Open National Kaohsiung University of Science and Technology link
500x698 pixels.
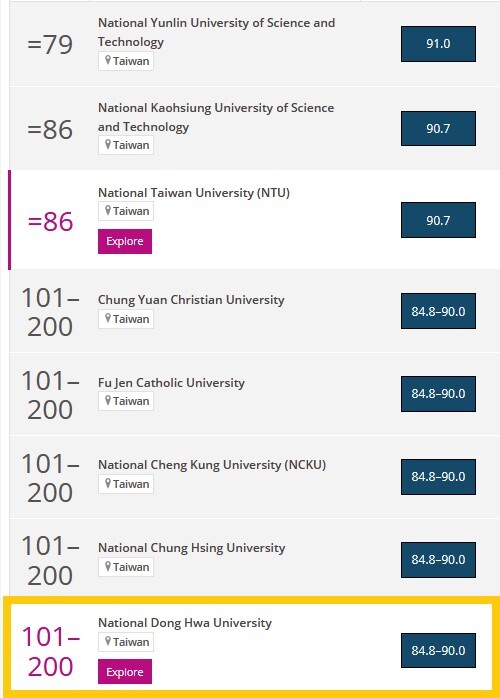click(x=216, y=117)
